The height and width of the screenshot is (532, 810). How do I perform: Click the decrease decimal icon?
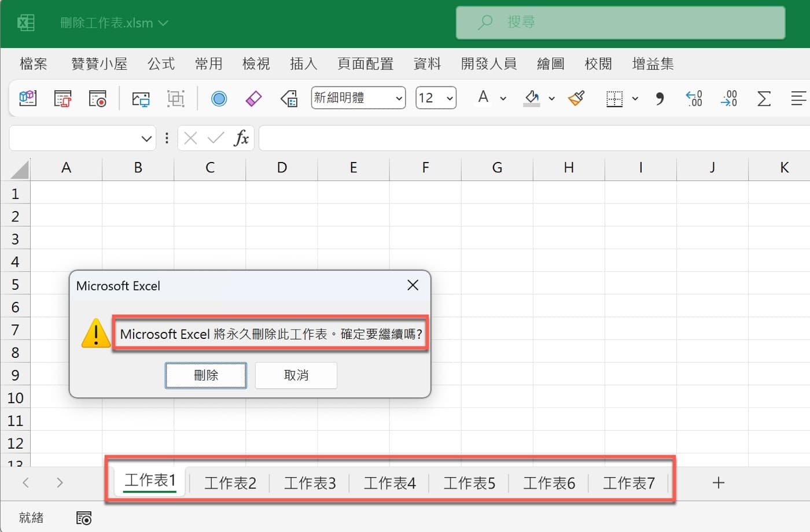point(728,98)
